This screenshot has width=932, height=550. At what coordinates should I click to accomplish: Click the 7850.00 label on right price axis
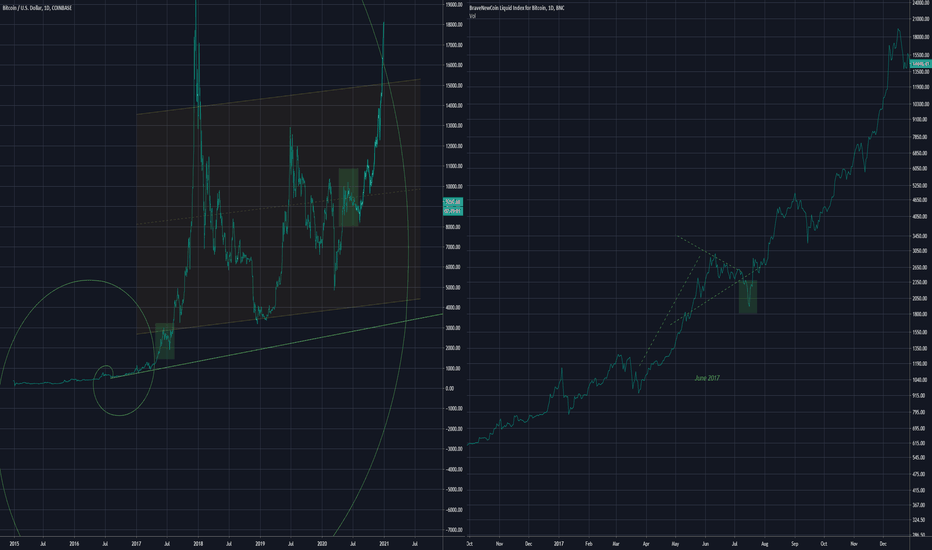pos(920,137)
